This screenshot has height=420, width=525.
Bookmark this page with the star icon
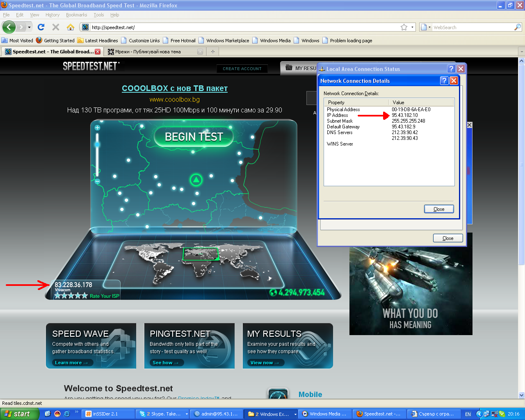tap(404, 27)
